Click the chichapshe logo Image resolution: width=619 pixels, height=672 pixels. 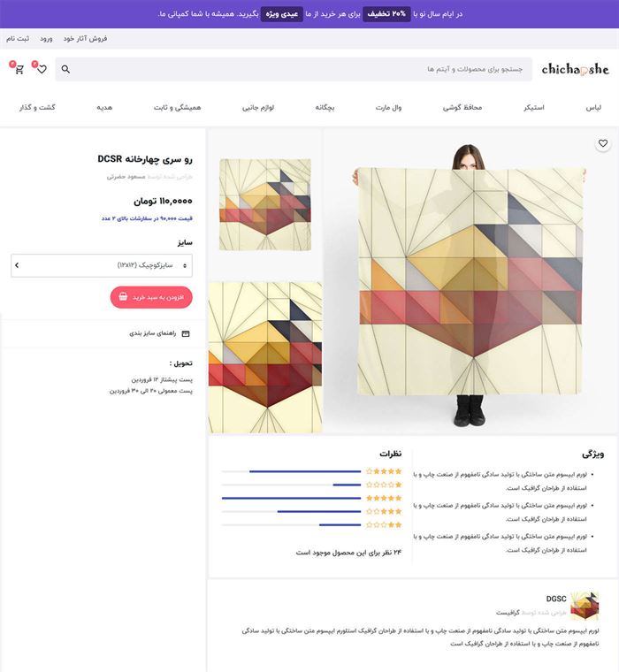click(575, 70)
